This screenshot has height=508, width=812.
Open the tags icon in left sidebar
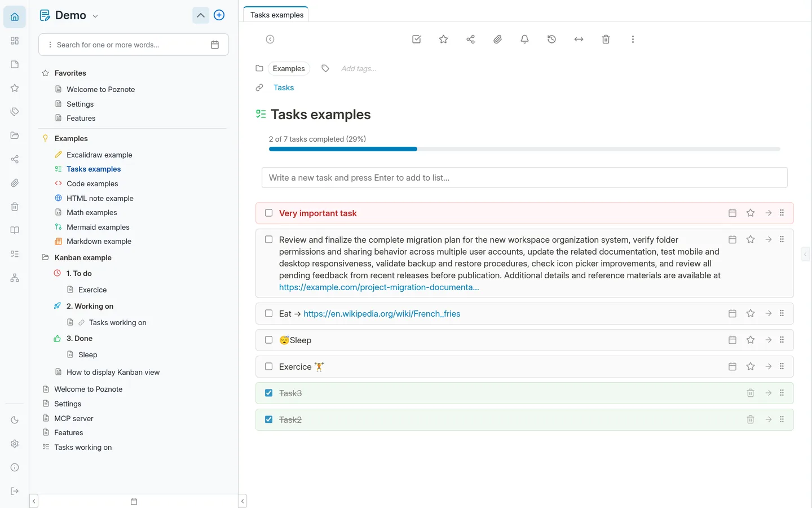15,112
